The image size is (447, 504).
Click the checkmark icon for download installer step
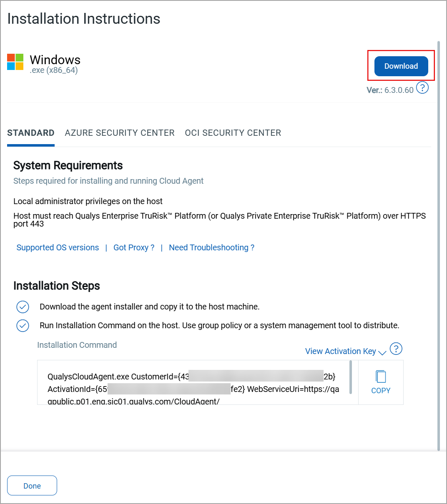tap(23, 307)
